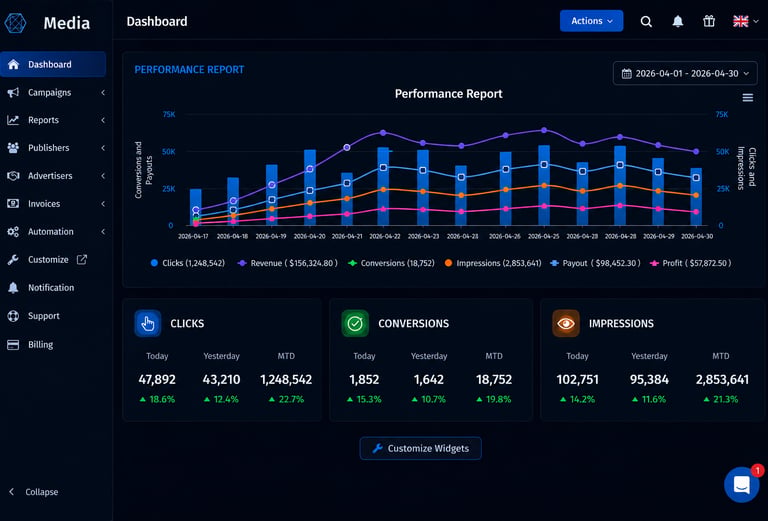
Task: Click the Campaigns megaphone icon
Action: coord(13,93)
